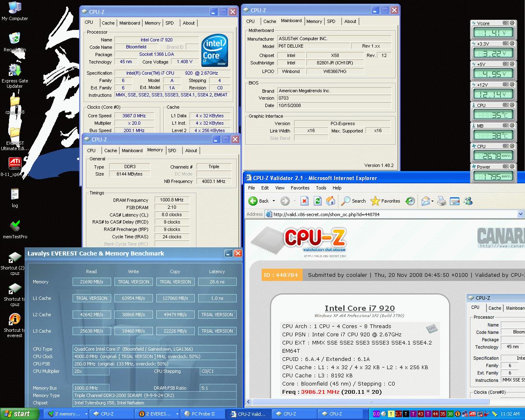Image resolution: width=525 pixels, height=420 pixels.
Task: Open settings on the Vcore PC Probe panel
Action: (x=506, y=23)
